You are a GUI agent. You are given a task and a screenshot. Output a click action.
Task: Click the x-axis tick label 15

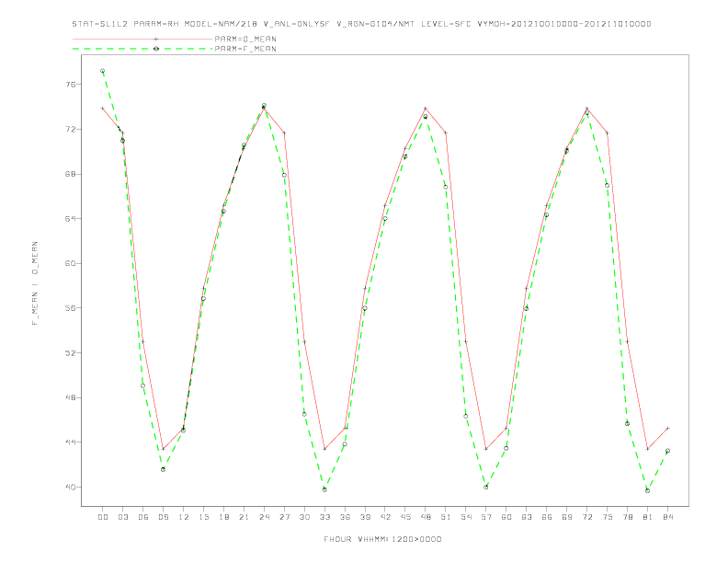[x=203, y=517]
